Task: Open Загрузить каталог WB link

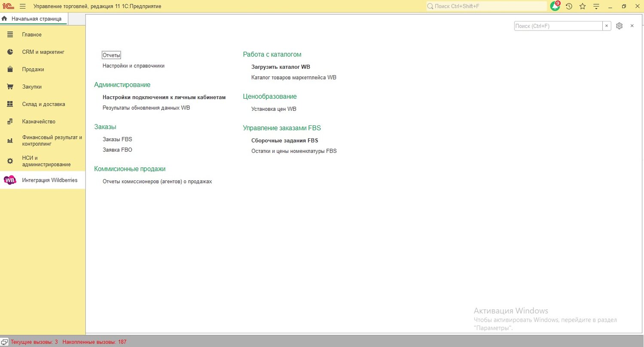Action: [281, 67]
